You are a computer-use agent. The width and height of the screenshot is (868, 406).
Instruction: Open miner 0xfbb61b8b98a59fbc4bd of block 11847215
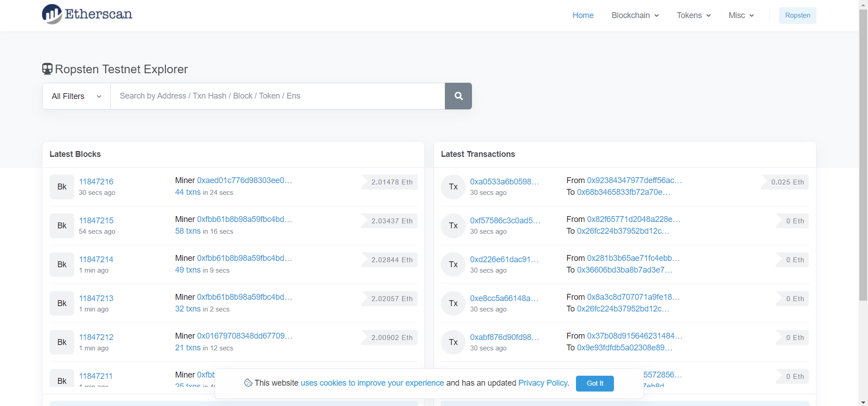pyautogui.click(x=245, y=219)
